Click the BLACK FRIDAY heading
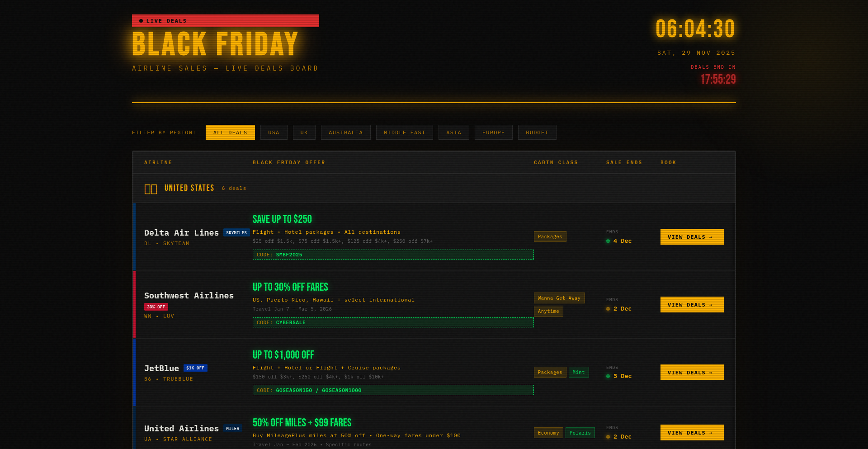 215,44
